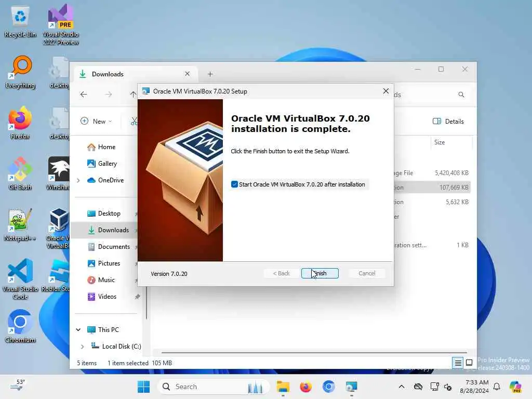Expand the OneDrive tree node
Viewport: 532px width, 399px height.
[x=78, y=180]
